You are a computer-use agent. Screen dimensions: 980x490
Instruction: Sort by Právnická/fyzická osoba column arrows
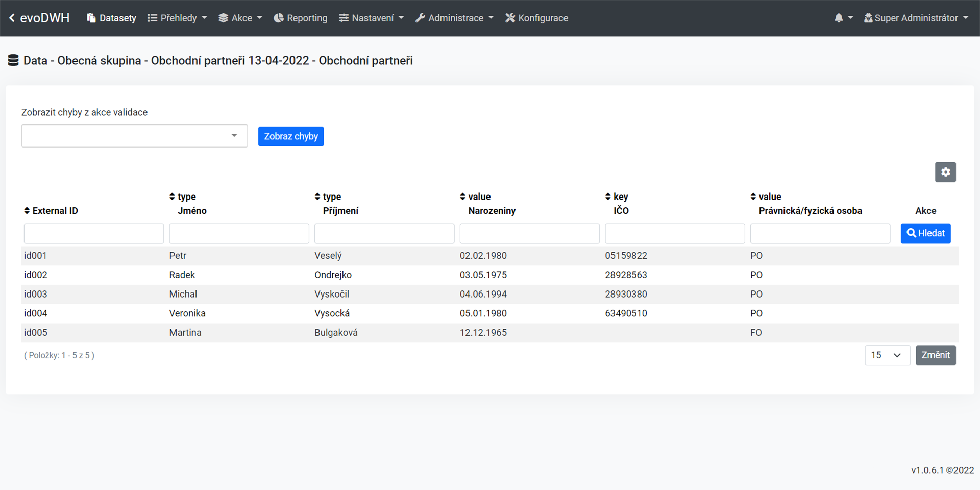pos(753,197)
